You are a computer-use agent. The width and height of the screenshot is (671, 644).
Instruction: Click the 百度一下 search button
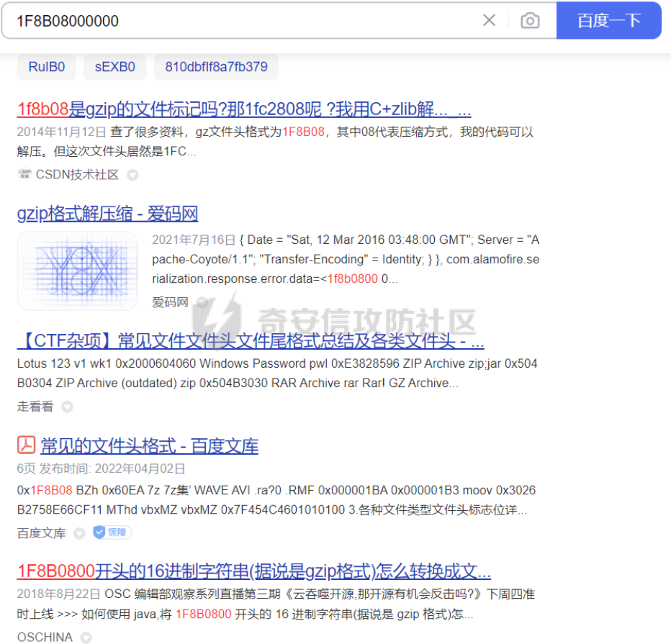(608, 21)
